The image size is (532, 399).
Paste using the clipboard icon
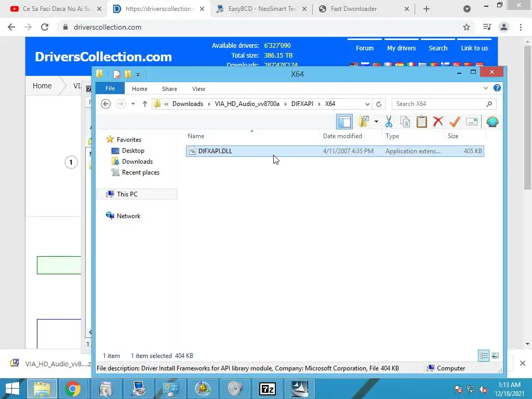422,122
